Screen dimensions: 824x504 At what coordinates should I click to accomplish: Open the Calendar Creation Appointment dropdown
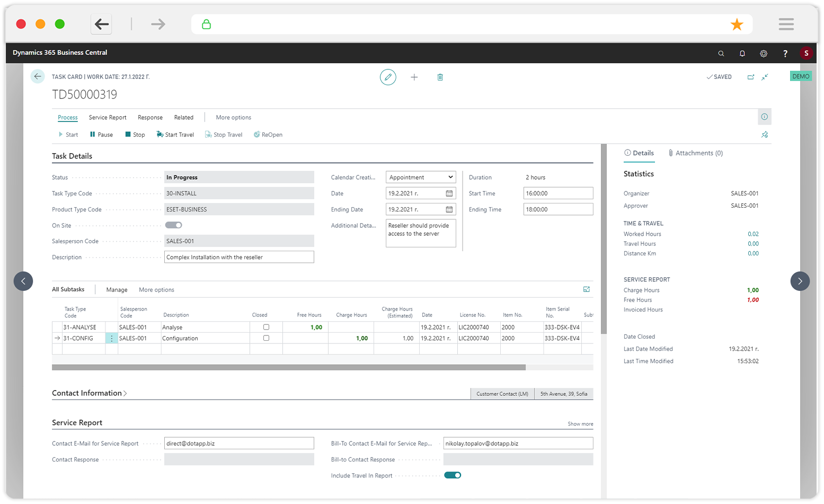coord(421,178)
